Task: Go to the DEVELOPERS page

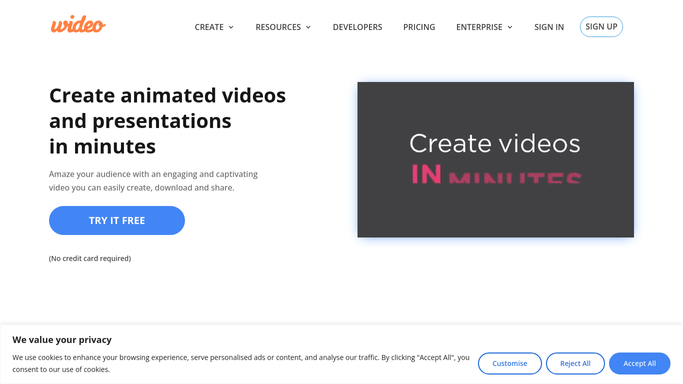Action: tap(357, 27)
